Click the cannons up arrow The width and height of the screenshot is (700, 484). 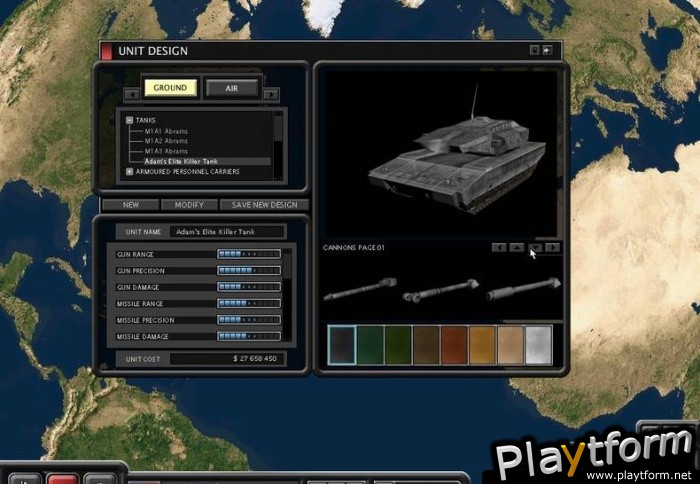click(517, 247)
